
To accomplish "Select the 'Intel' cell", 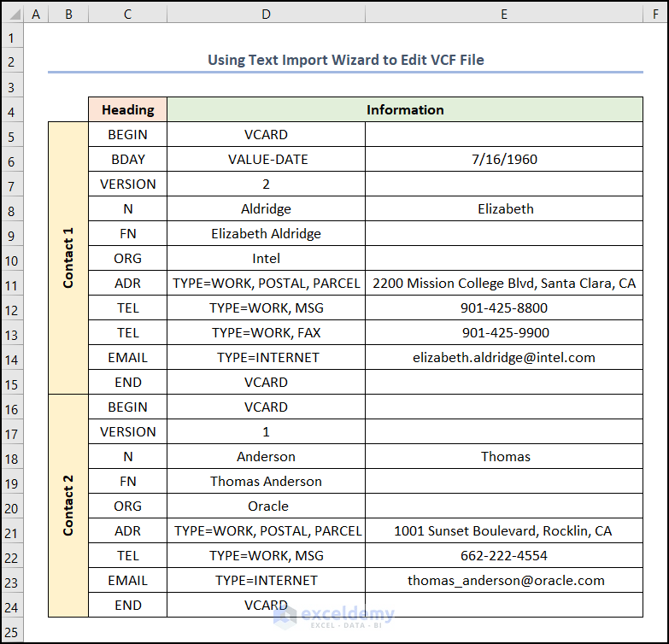I will pos(267,259).
